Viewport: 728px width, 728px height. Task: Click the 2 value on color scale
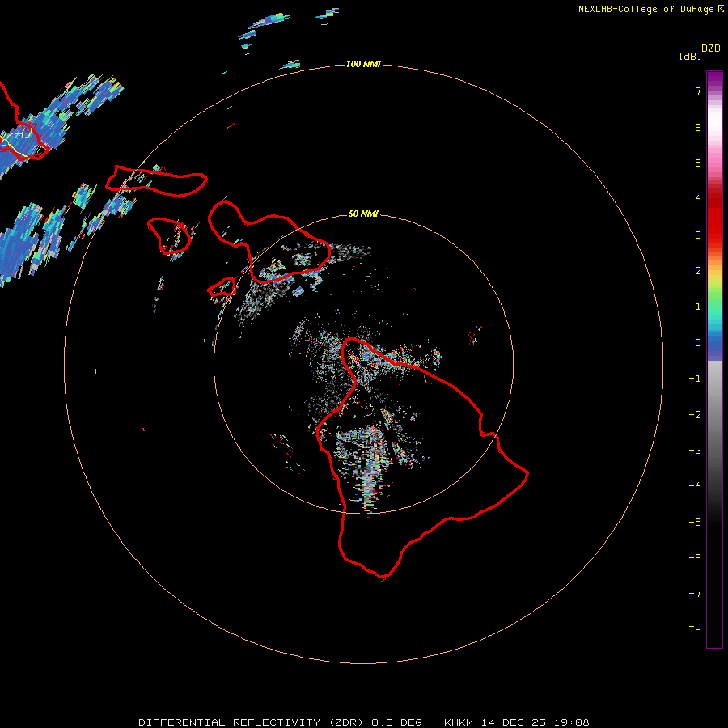coord(698,271)
